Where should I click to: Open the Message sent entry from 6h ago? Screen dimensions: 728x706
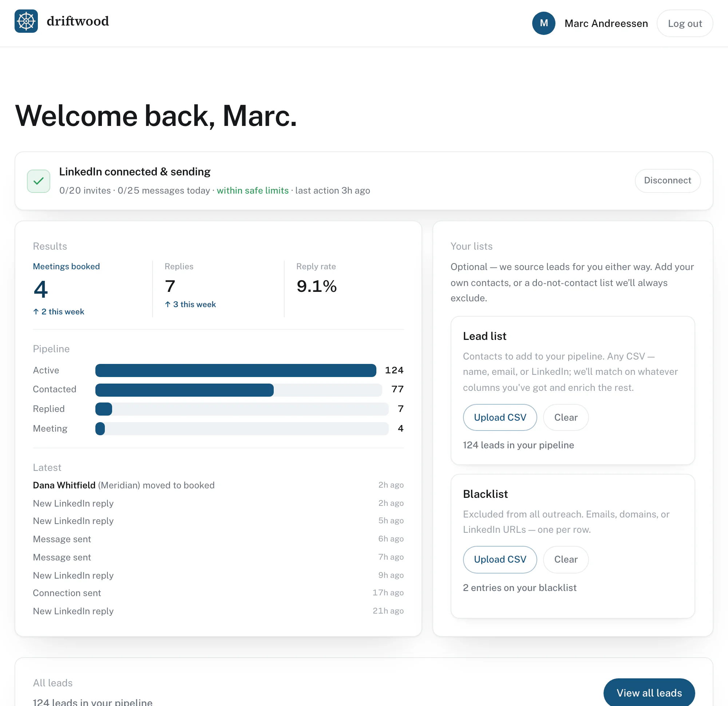(x=218, y=539)
